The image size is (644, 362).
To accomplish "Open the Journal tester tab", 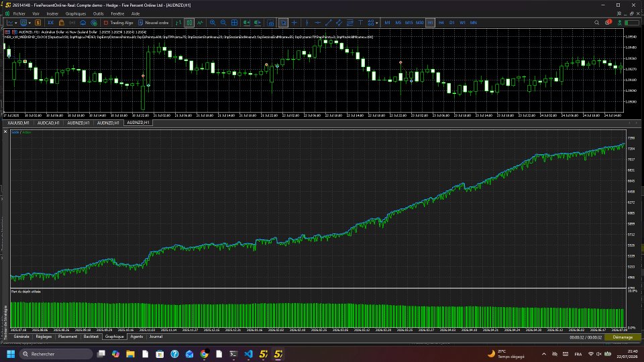I will (x=156, y=337).
